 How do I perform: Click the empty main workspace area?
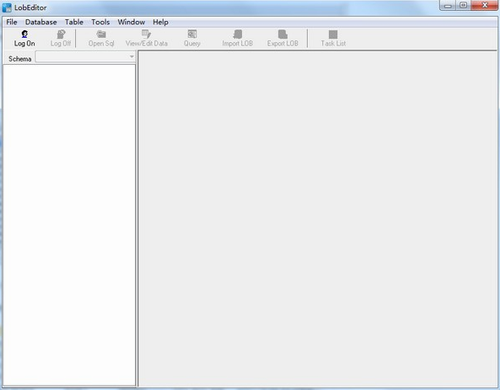tap(318, 219)
